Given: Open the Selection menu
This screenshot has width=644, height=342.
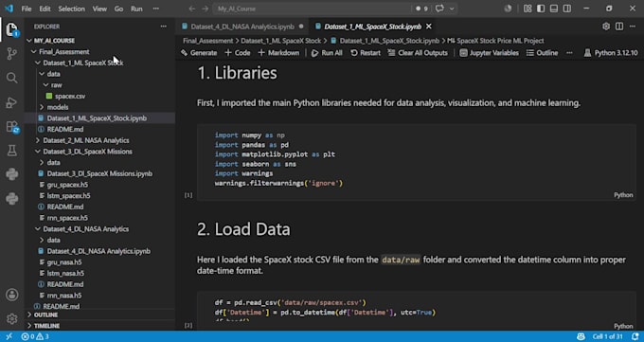Looking at the screenshot, I should click(71, 9).
